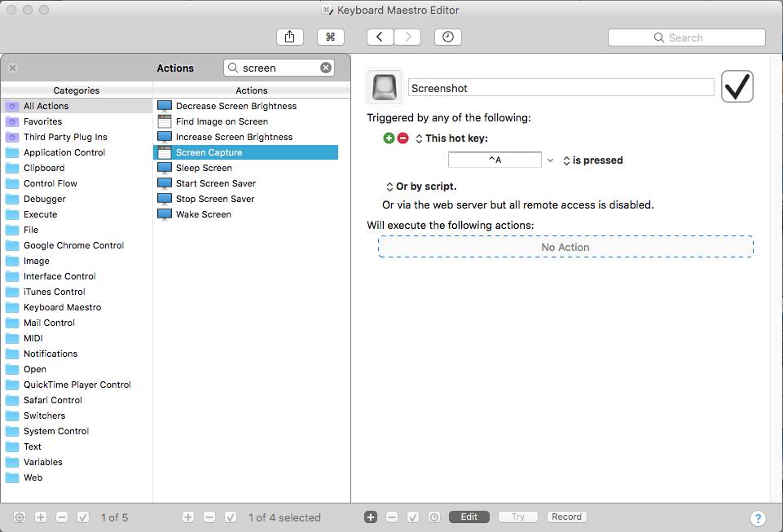Select Debugger category
Image resolution: width=783 pixels, height=532 pixels.
click(x=77, y=199)
